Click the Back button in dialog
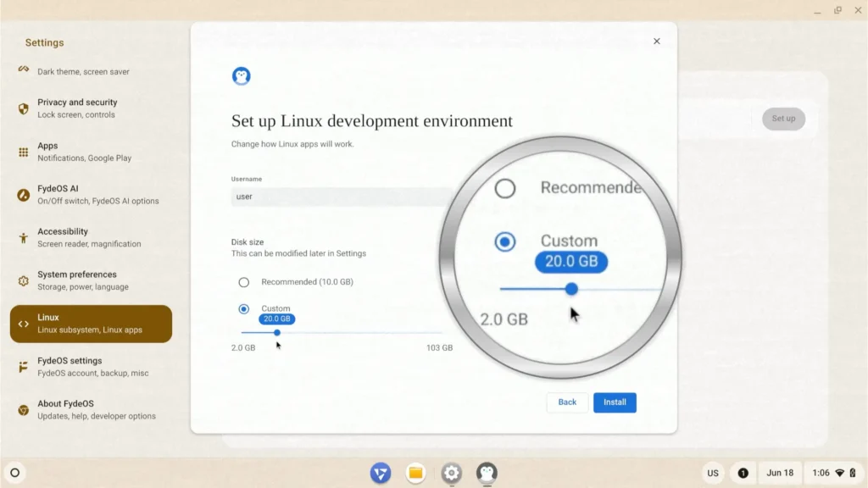This screenshot has width=868, height=488. point(567,402)
